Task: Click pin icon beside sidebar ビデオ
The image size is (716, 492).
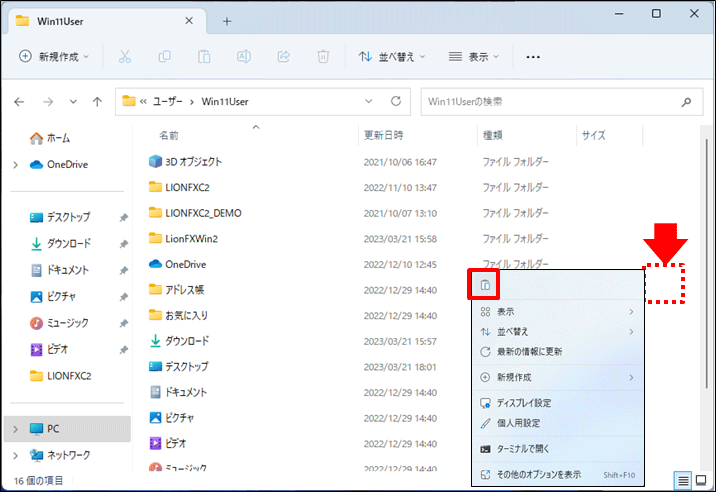Action: pyautogui.click(x=123, y=350)
